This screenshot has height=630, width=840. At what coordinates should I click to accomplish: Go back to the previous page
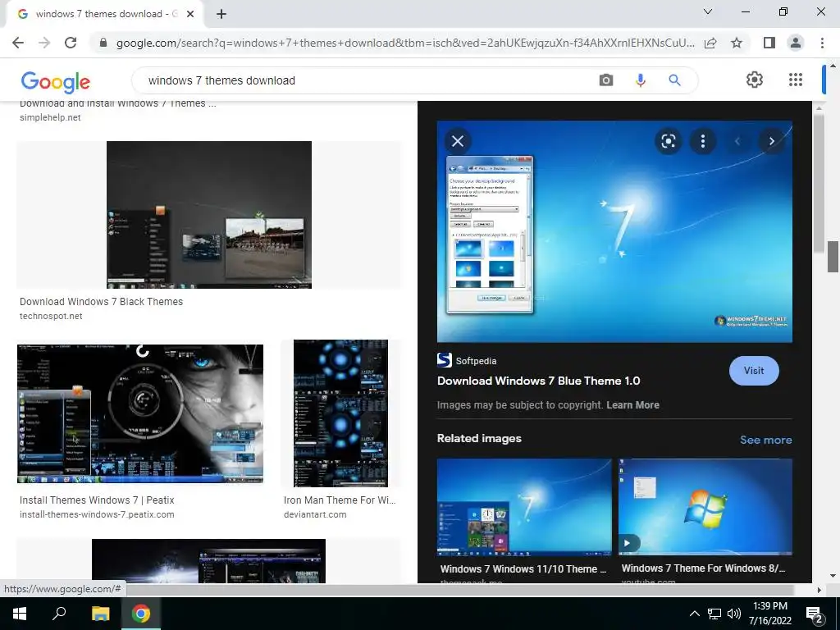pyautogui.click(x=18, y=43)
